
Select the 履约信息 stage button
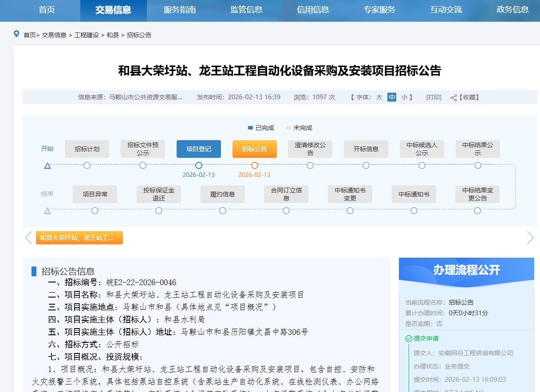(x=223, y=194)
